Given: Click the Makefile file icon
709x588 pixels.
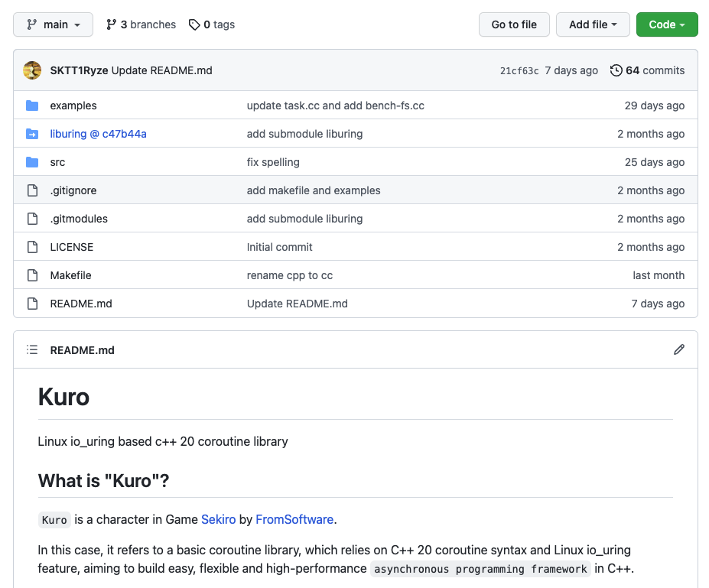Looking at the screenshot, I should click(32, 275).
